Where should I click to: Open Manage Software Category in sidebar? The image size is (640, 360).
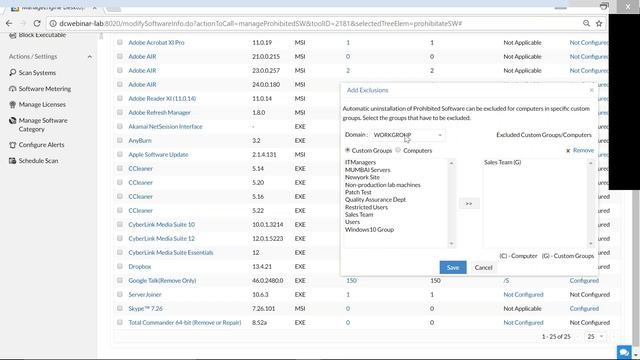(43, 125)
